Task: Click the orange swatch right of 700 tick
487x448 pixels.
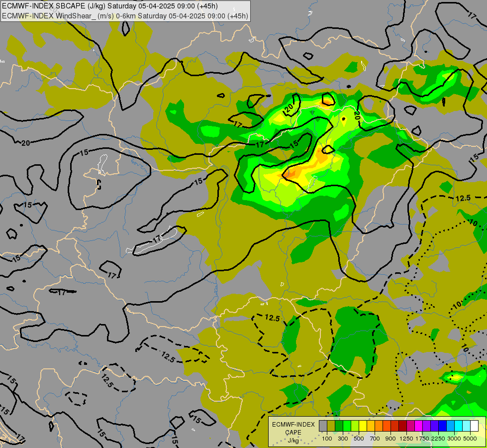Action: pyautogui.click(x=379, y=426)
